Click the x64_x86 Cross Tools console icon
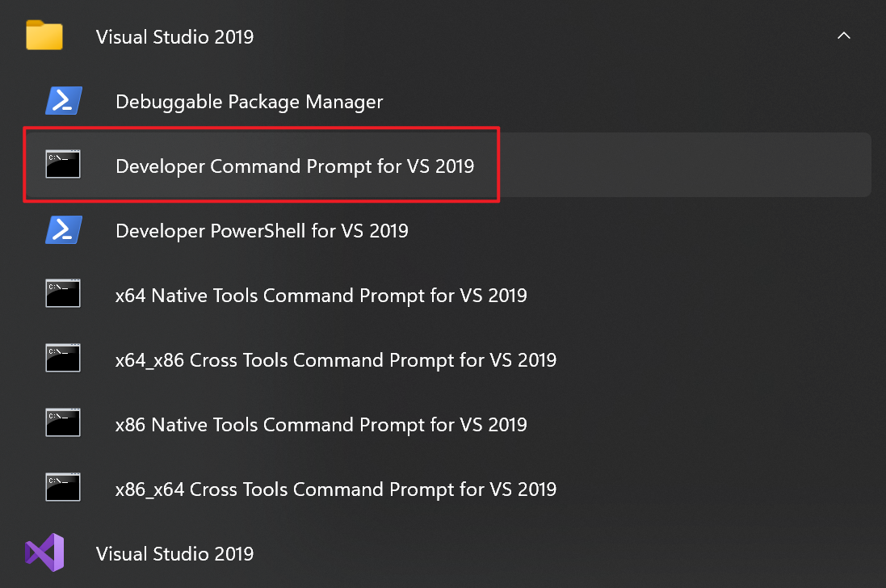This screenshot has width=886, height=588. tap(63, 359)
